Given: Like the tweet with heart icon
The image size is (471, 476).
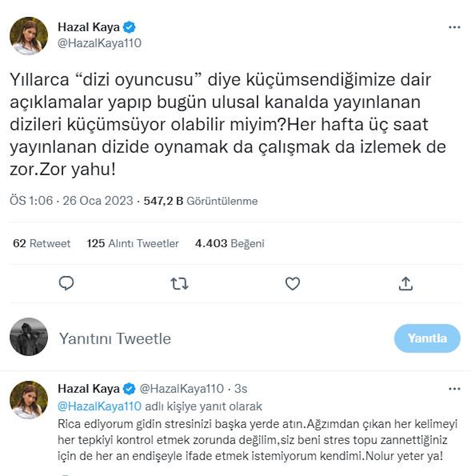Looking at the screenshot, I should [292, 283].
